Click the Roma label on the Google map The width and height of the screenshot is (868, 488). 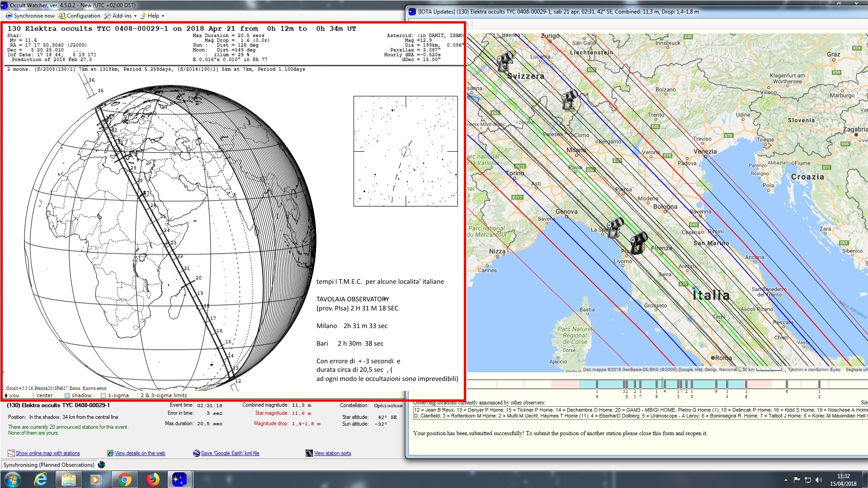point(723,358)
